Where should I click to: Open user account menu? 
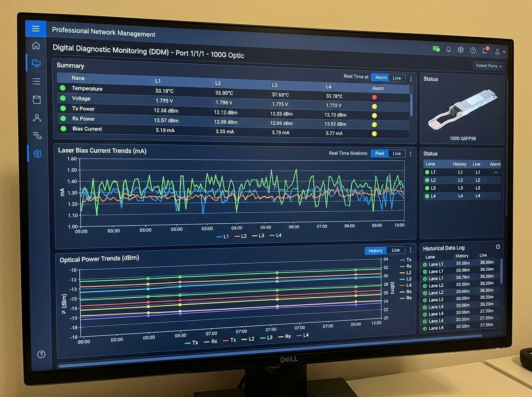[x=500, y=52]
